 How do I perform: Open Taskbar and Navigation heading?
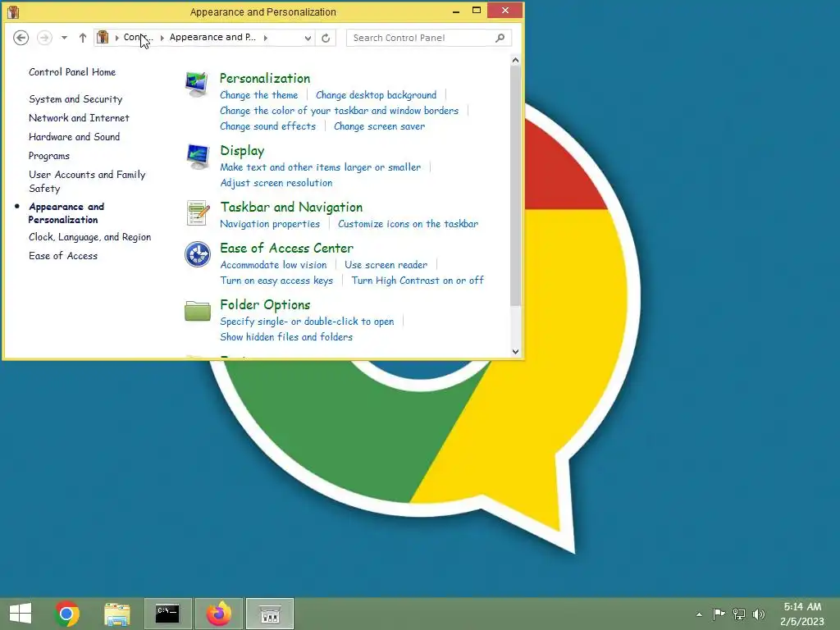pos(291,208)
